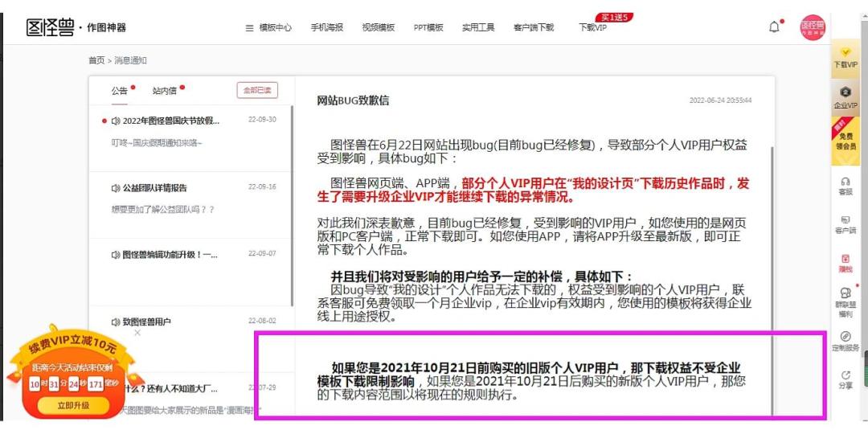Open the 模板中心 menu

point(268,27)
